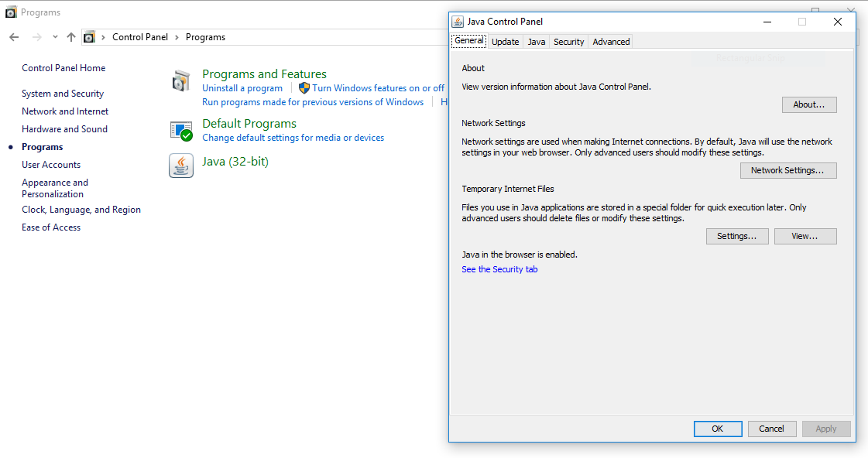Click the Programs and Features icon
The height and width of the screenshot is (458, 868).
tap(181, 80)
